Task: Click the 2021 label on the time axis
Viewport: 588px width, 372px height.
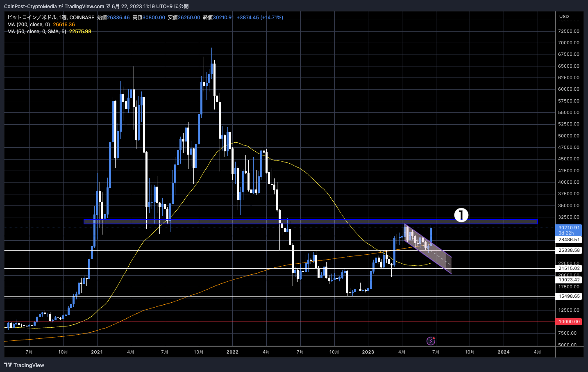Action: click(x=97, y=352)
